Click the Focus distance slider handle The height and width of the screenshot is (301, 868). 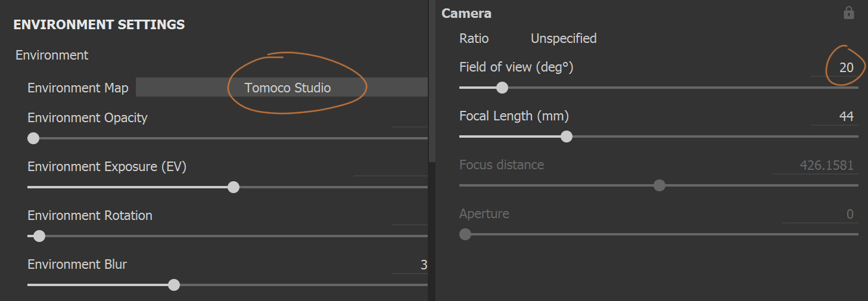(659, 185)
